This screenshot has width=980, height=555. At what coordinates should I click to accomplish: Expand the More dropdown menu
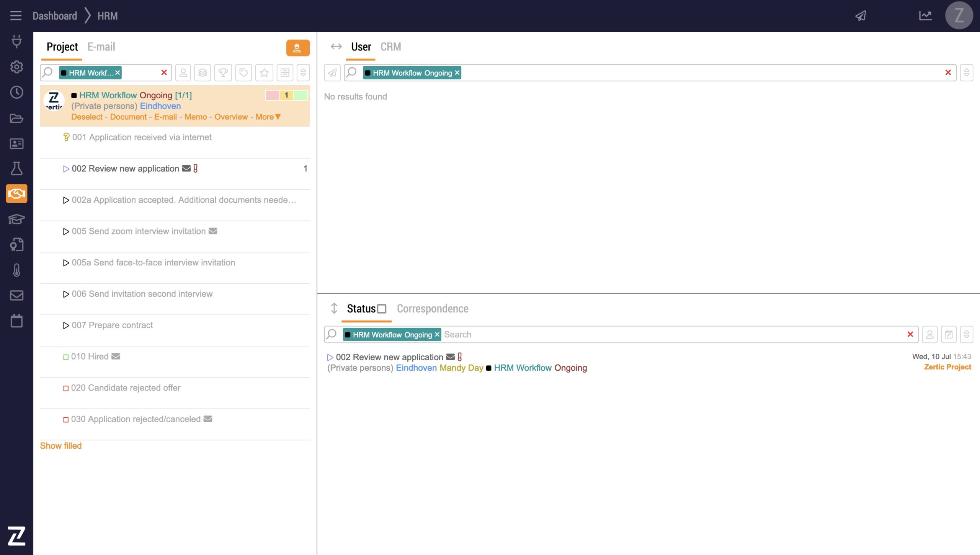[268, 117]
